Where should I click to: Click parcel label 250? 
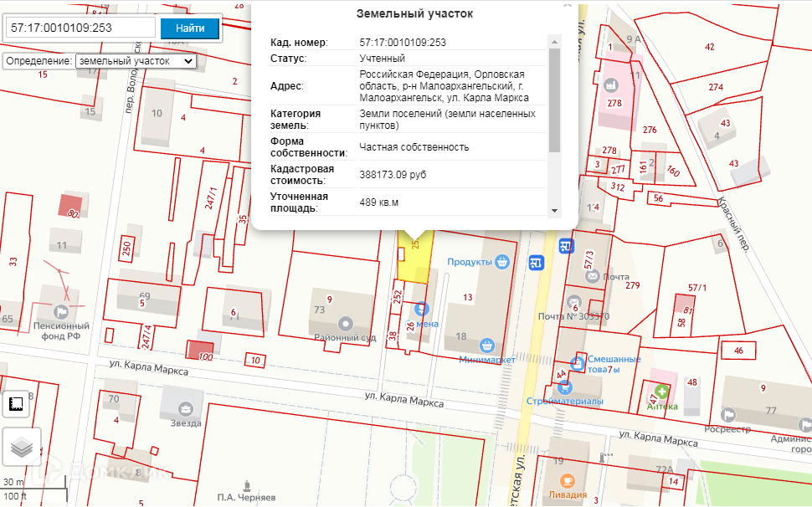[x=126, y=248]
